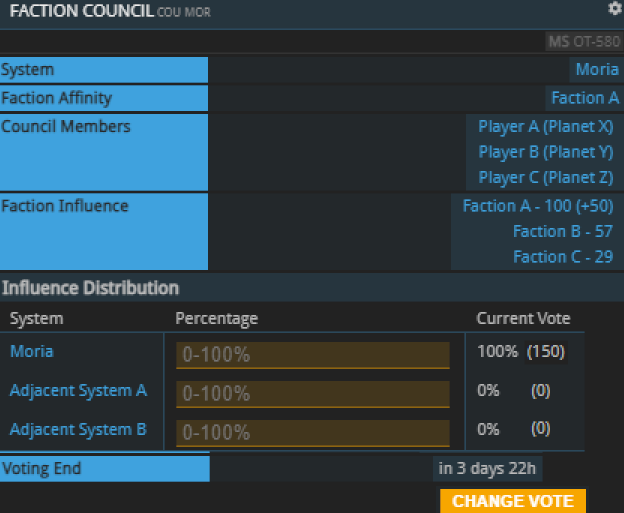
Task: Focus the Adjacent System B percentage field
Action: (313, 433)
